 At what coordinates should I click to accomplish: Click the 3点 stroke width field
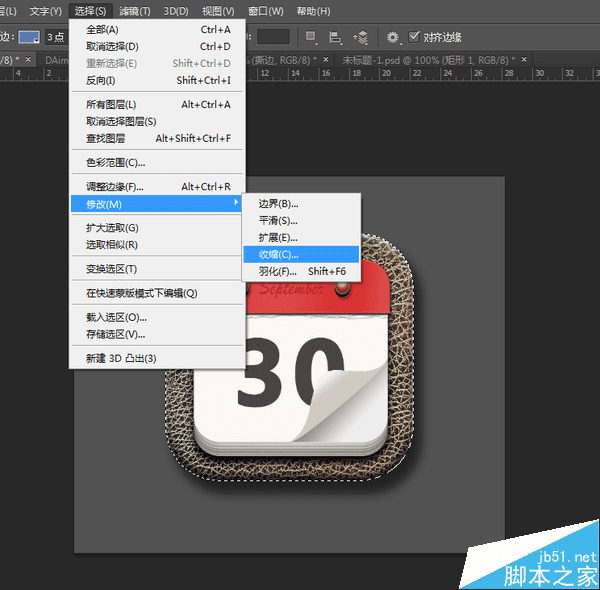point(57,37)
